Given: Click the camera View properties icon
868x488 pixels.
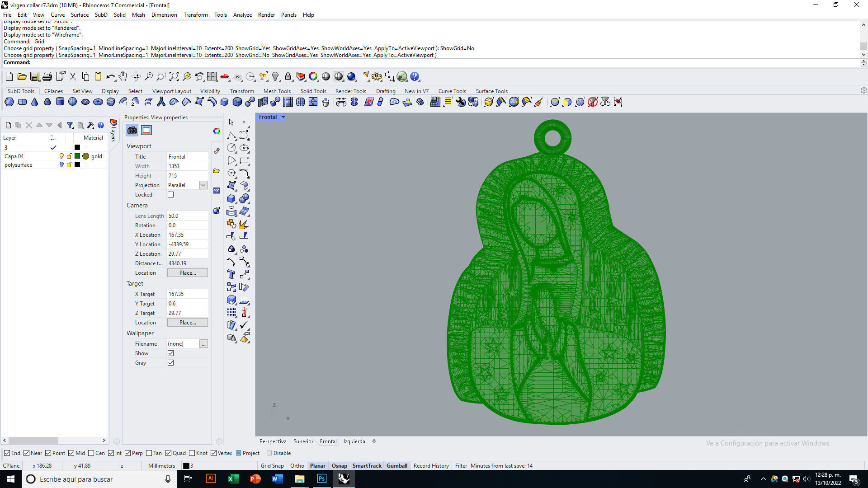Looking at the screenshot, I should (132, 131).
